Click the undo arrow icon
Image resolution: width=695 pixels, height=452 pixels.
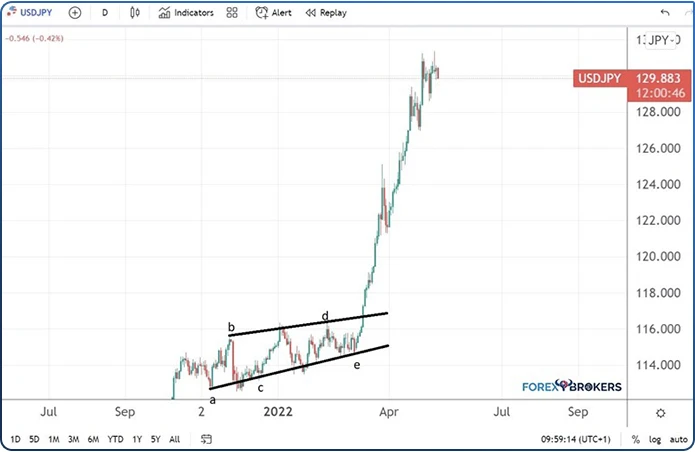click(665, 13)
